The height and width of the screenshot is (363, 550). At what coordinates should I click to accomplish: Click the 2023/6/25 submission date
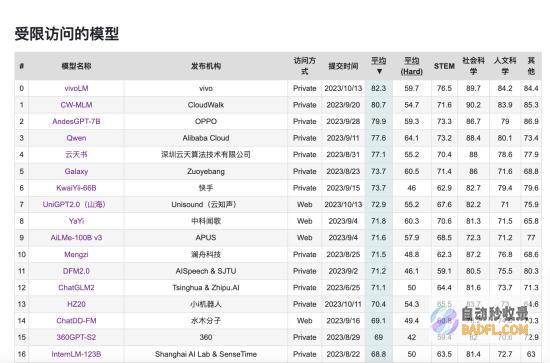click(343, 287)
